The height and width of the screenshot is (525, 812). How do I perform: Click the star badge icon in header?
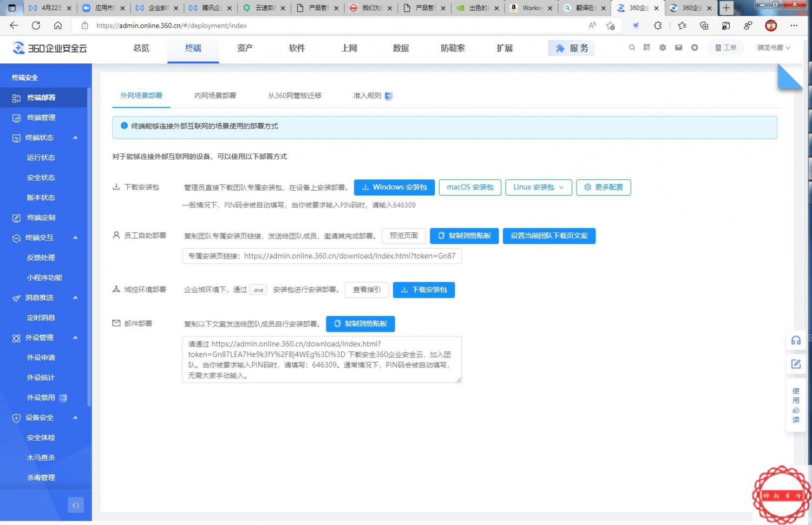pyautogui.click(x=695, y=48)
